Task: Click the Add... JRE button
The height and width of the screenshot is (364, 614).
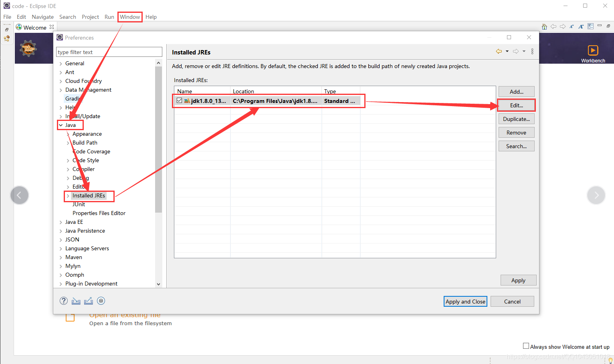Action: [x=517, y=92]
